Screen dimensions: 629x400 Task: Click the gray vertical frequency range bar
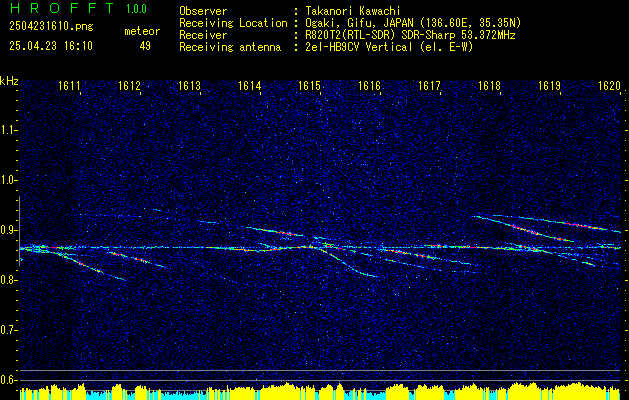[x=19, y=231]
